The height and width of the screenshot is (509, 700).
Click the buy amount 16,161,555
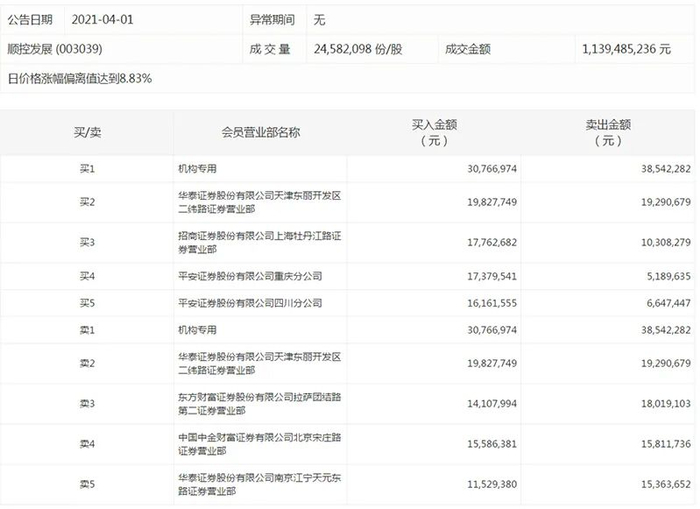pyautogui.click(x=492, y=303)
